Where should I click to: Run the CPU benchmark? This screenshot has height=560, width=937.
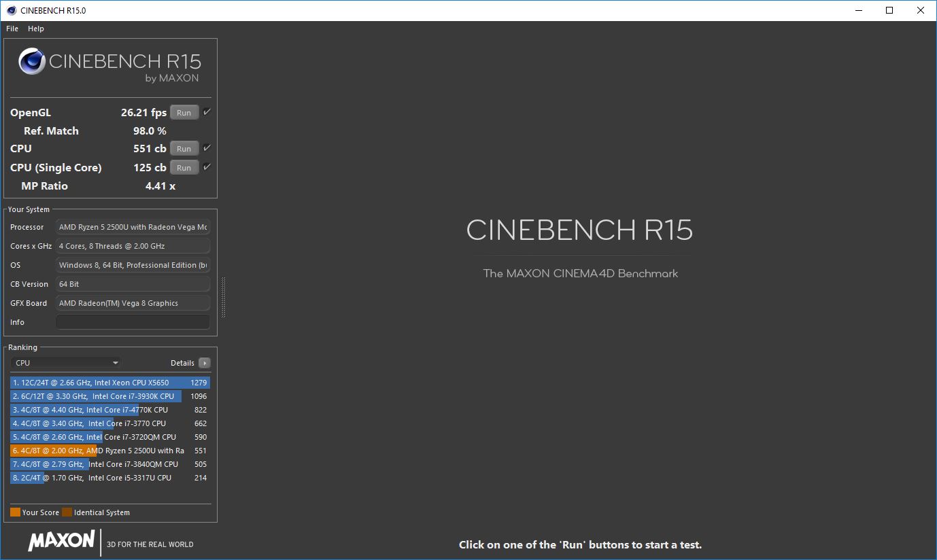pyautogui.click(x=184, y=149)
